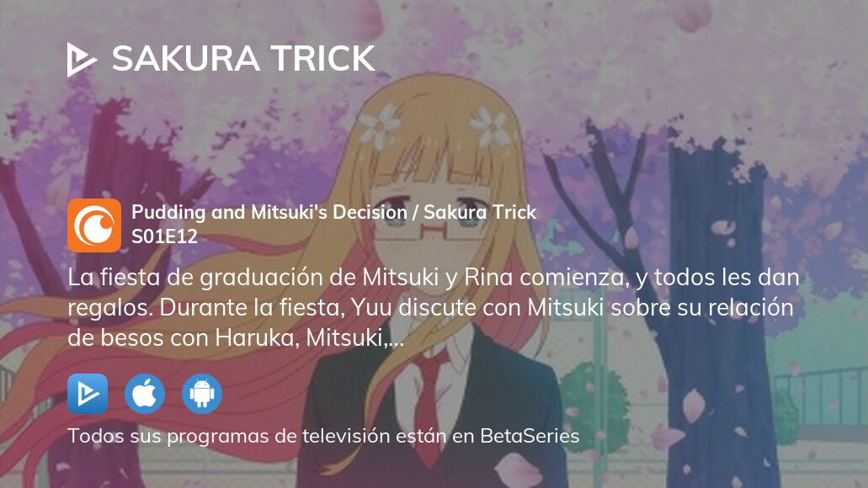Open the orange Crunchyroll icon
The height and width of the screenshot is (488, 868).
(94, 225)
